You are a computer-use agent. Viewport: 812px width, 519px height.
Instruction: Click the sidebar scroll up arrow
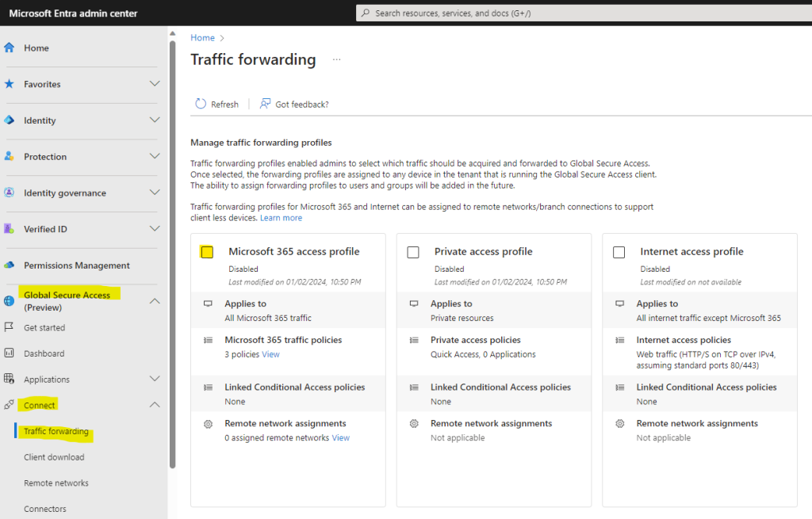(x=172, y=33)
